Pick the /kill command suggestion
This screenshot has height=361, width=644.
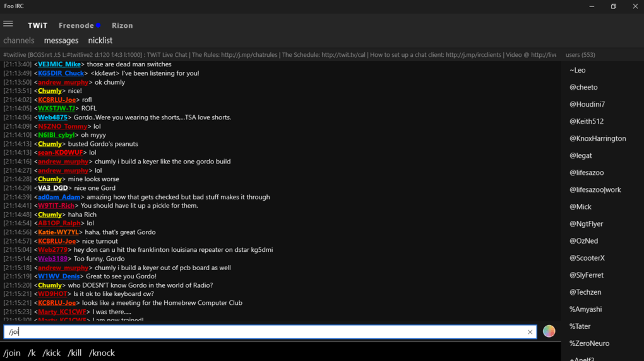point(75,353)
